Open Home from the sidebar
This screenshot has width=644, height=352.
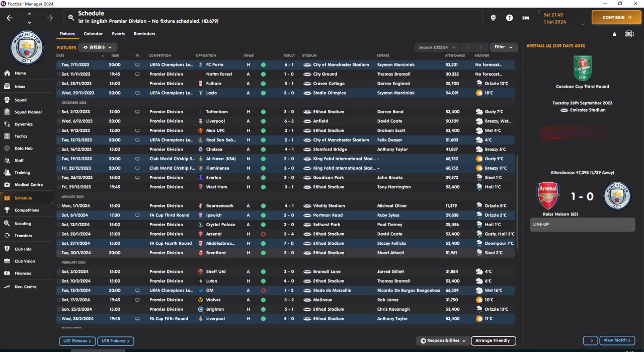pyautogui.click(x=21, y=73)
